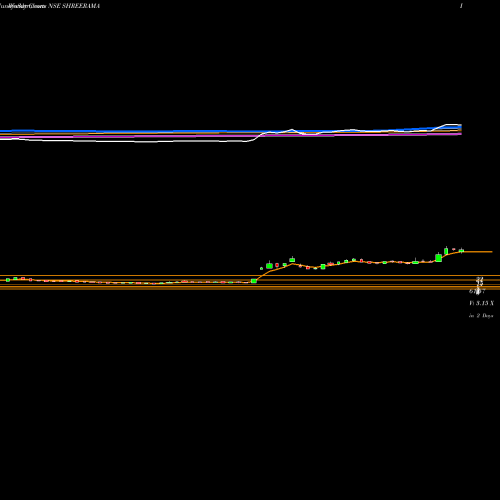Click the 'NSE SHREERAMA' title text
This screenshot has width=500, height=500.
(74, 6)
